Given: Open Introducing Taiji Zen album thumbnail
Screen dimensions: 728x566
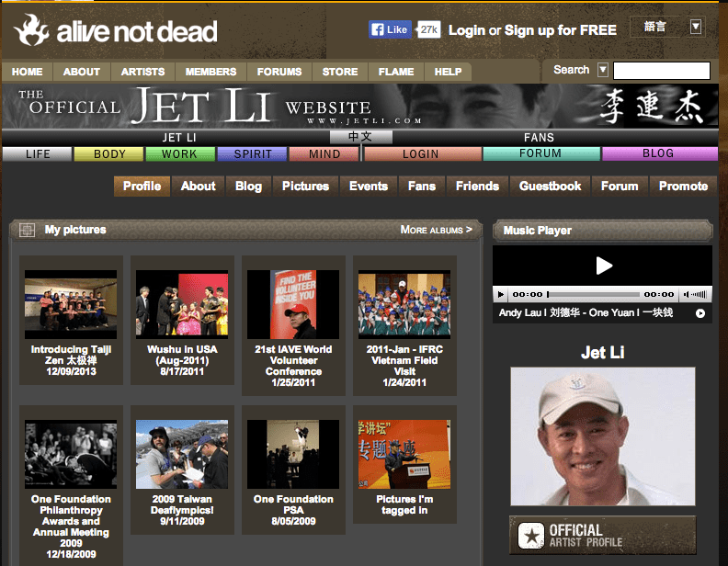Looking at the screenshot, I should [71, 304].
